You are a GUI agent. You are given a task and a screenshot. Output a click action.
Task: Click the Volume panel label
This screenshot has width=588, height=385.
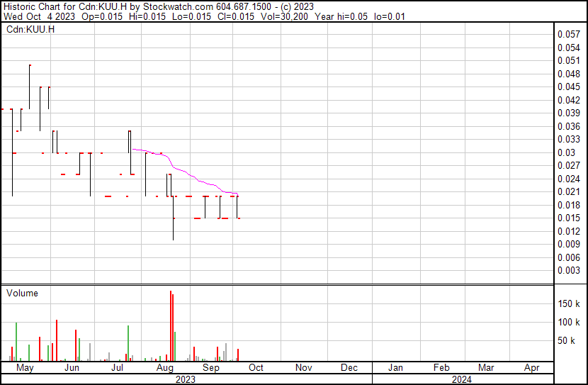click(22, 293)
